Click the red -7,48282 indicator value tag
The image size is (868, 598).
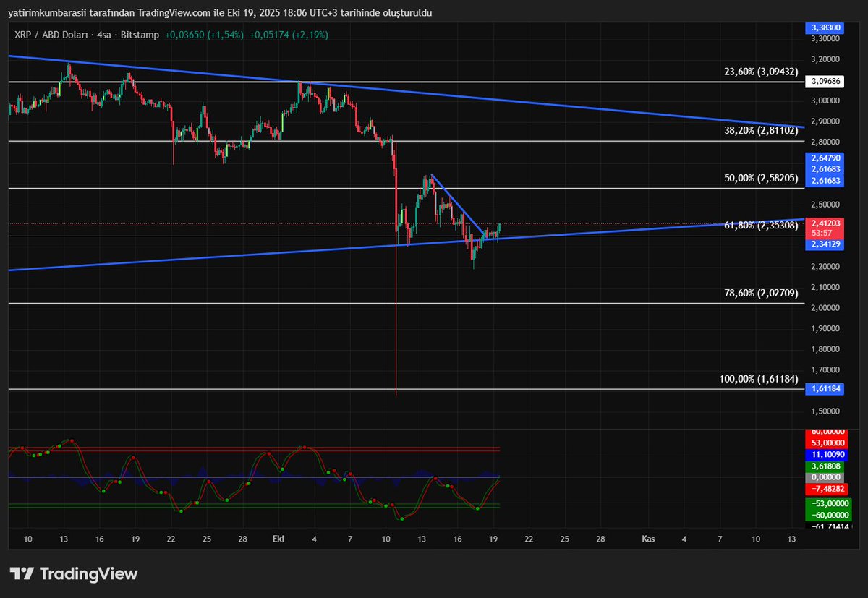pos(827,490)
